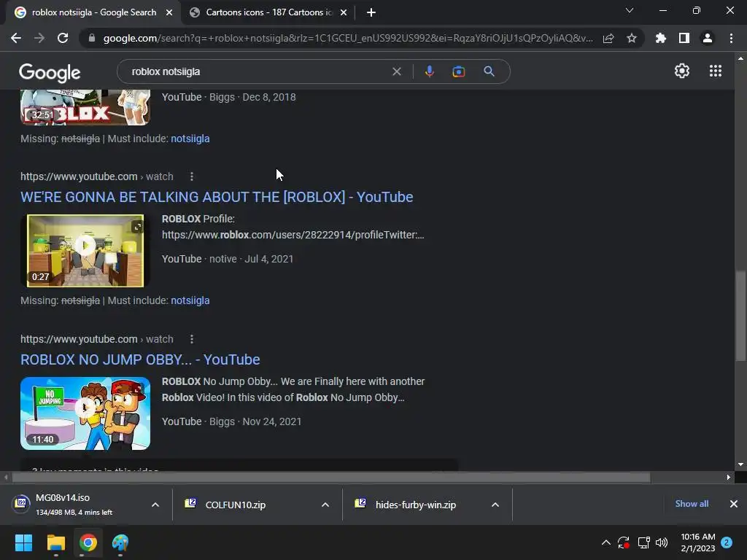Click the Chrome taskbar icon
The image size is (747, 560).
(88, 542)
